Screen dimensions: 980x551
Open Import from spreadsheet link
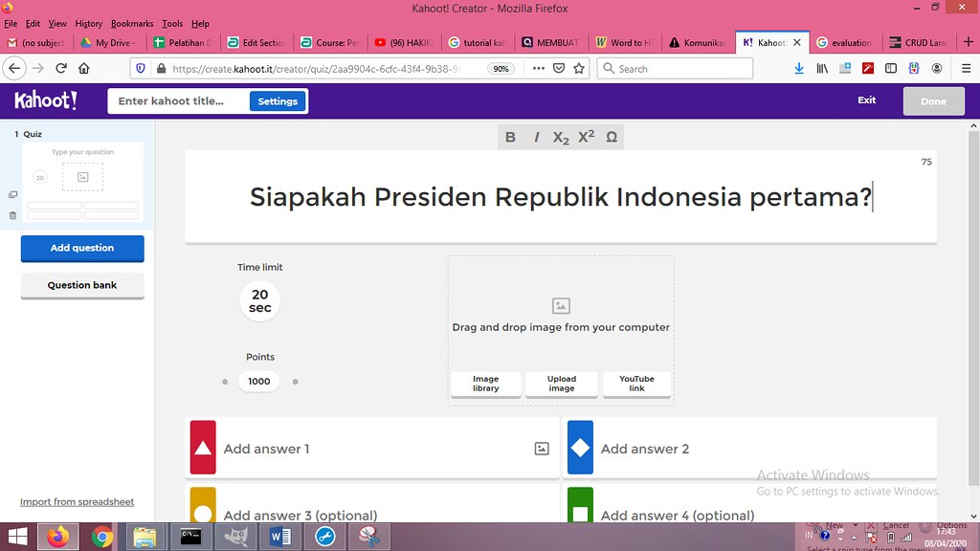[77, 501]
